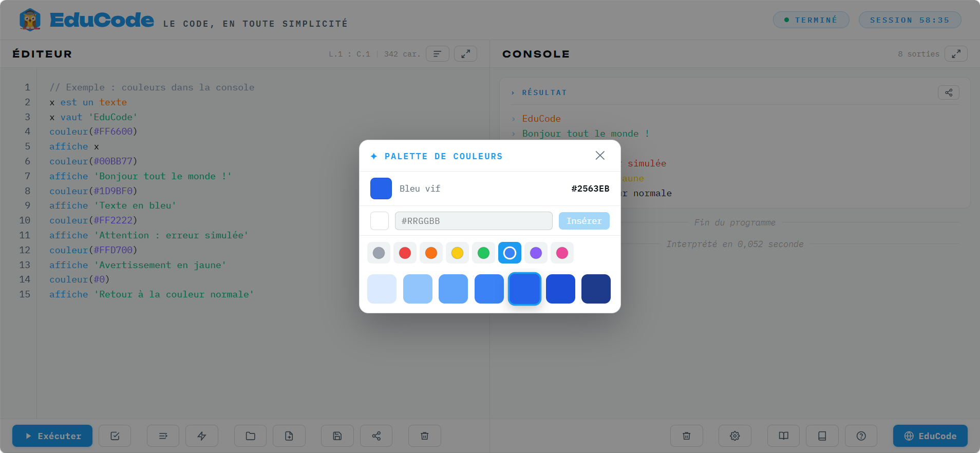This screenshot has height=453, width=980.
Task: Close the Palette de couleurs dialog
Action: (x=600, y=156)
